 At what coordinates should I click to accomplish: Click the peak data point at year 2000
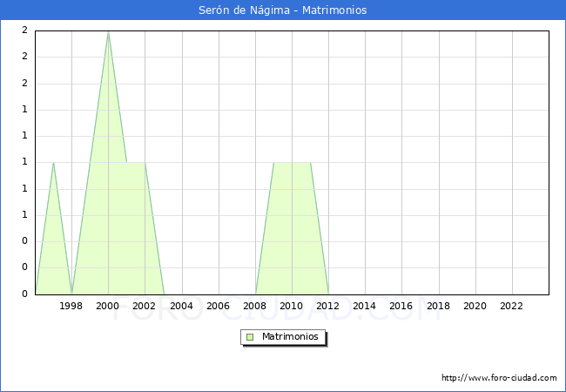pyautogui.click(x=108, y=31)
